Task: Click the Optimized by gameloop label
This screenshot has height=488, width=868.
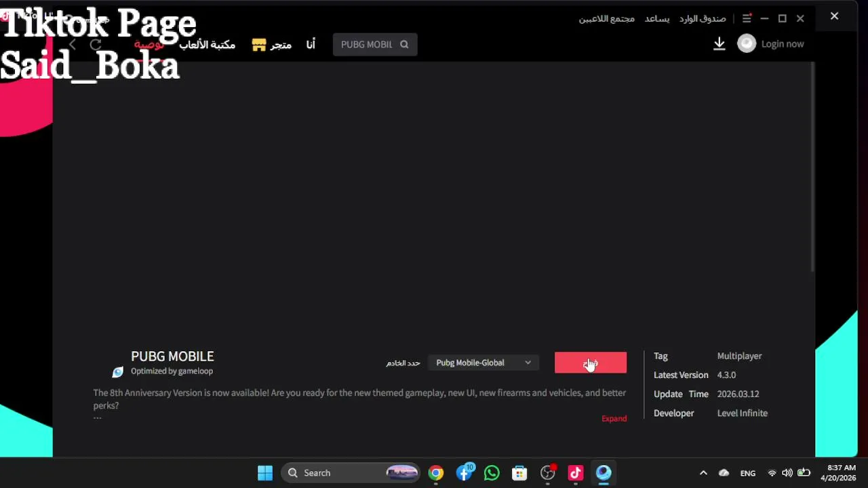Action: click(x=172, y=371)
